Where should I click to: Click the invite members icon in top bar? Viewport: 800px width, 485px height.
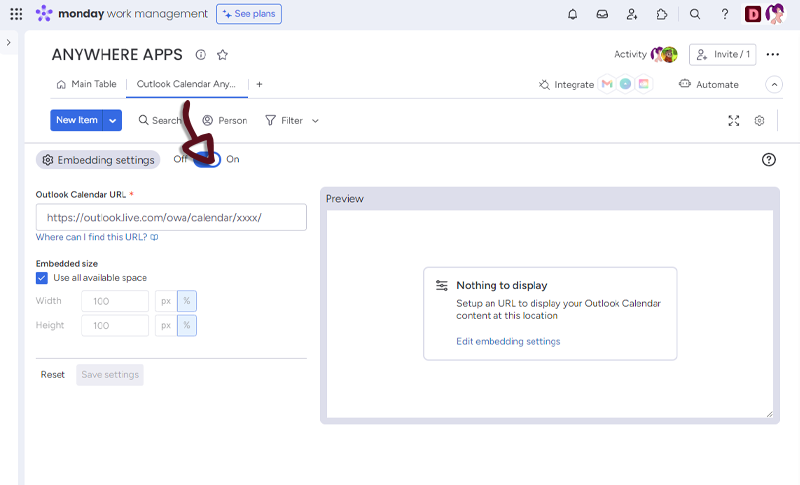pyautogui.click(x=632, y=14)
